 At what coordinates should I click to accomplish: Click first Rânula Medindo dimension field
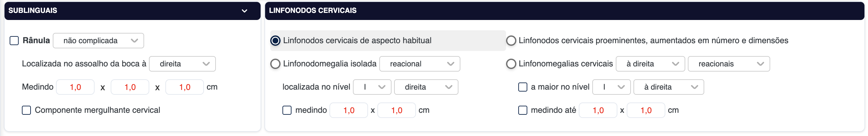75,87
